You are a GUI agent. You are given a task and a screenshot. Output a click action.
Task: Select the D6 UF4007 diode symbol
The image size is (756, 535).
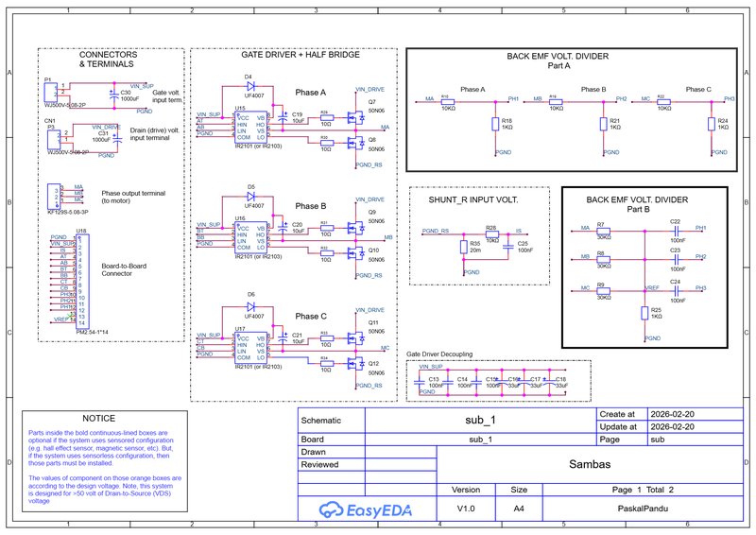pos(250,307)
